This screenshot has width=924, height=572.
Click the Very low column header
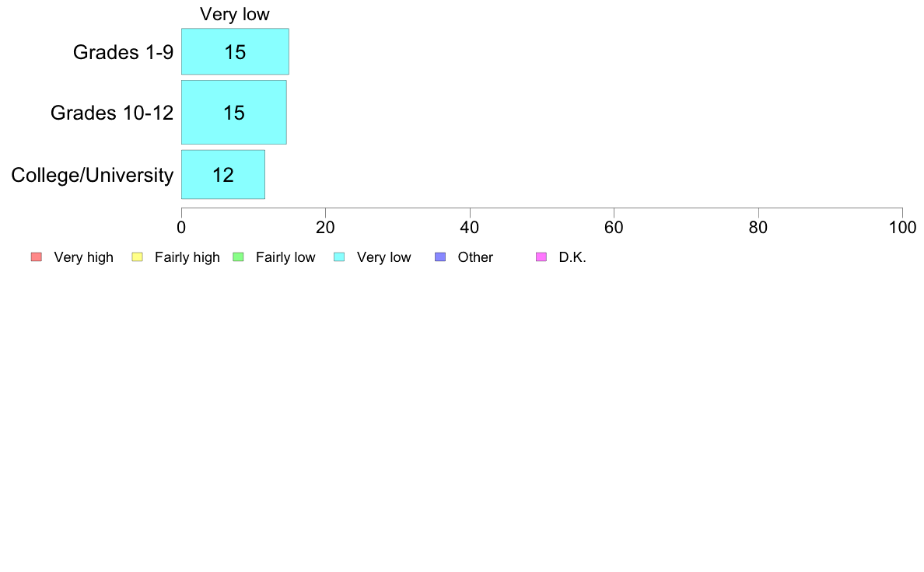[x=235, y=14]
